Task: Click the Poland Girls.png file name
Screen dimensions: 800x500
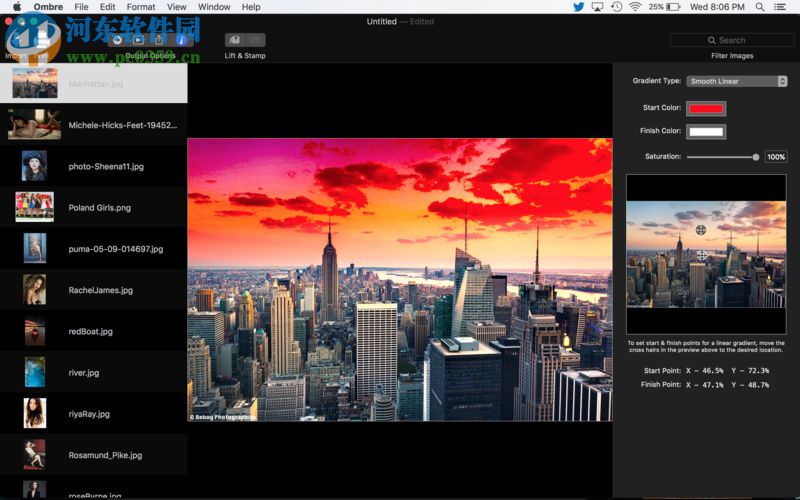Action: click(x=99, y=208)
